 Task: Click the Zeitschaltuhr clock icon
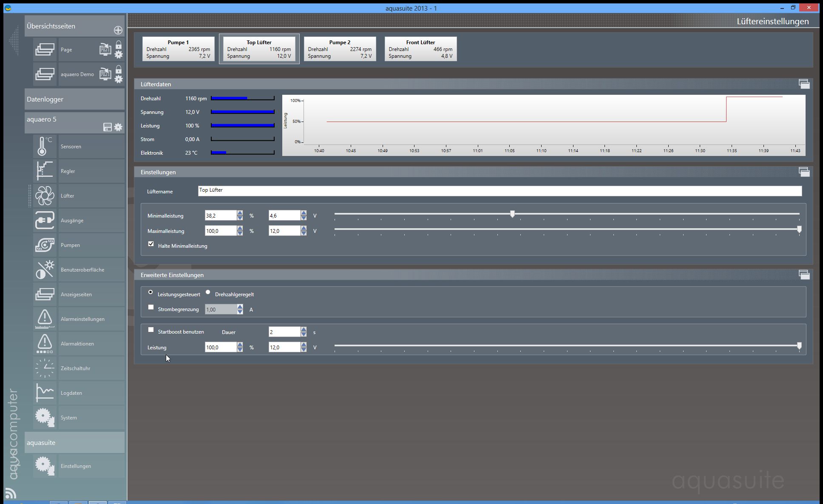point(44,368)
